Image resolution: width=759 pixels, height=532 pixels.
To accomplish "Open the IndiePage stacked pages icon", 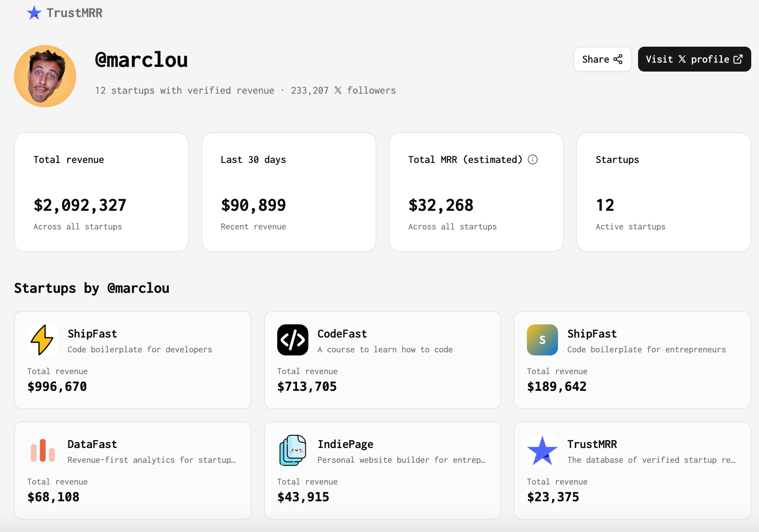I will pos(292,450).
